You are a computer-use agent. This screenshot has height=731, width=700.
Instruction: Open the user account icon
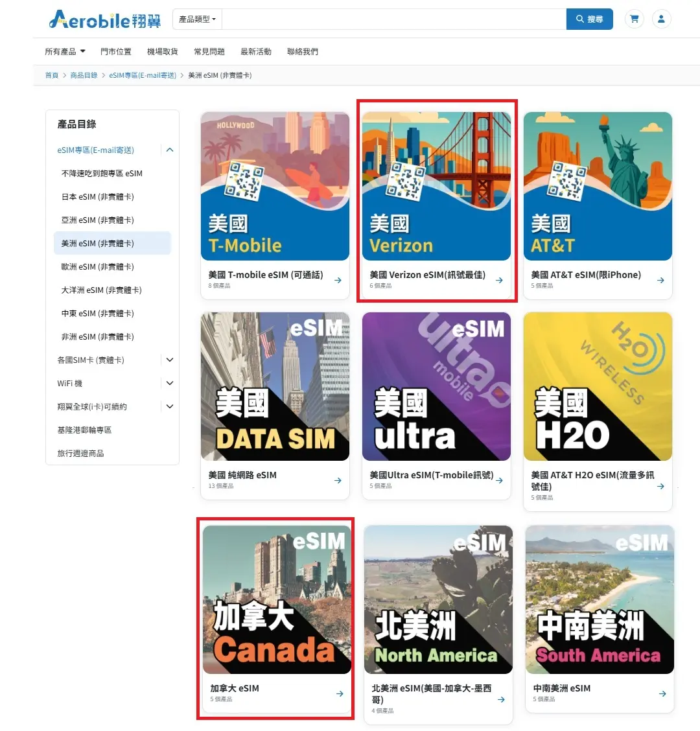point(662,19)
